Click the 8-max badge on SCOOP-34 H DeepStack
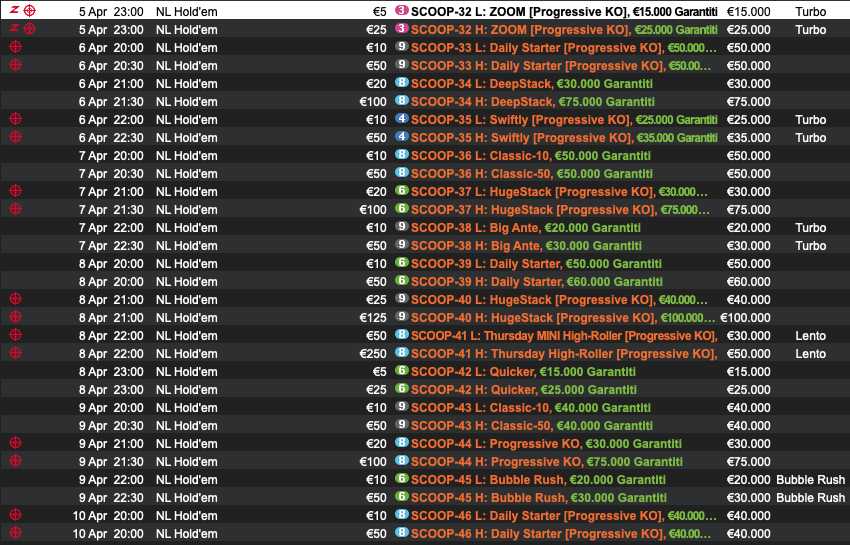 (x=401, y=100)
